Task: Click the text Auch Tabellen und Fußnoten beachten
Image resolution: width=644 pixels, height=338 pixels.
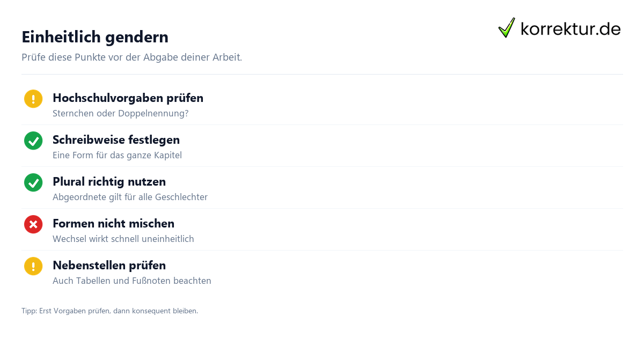Action: click(132, 281)
